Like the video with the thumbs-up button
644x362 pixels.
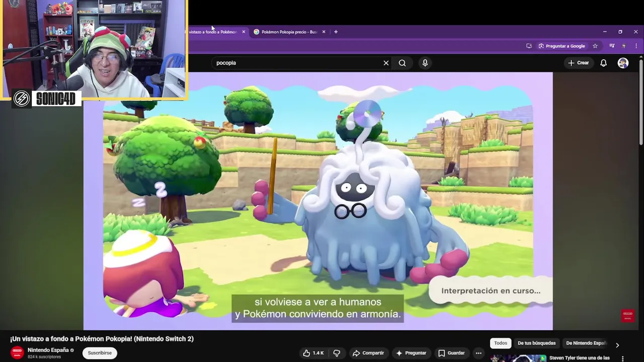pyautogui.click(x=313, y=353)
